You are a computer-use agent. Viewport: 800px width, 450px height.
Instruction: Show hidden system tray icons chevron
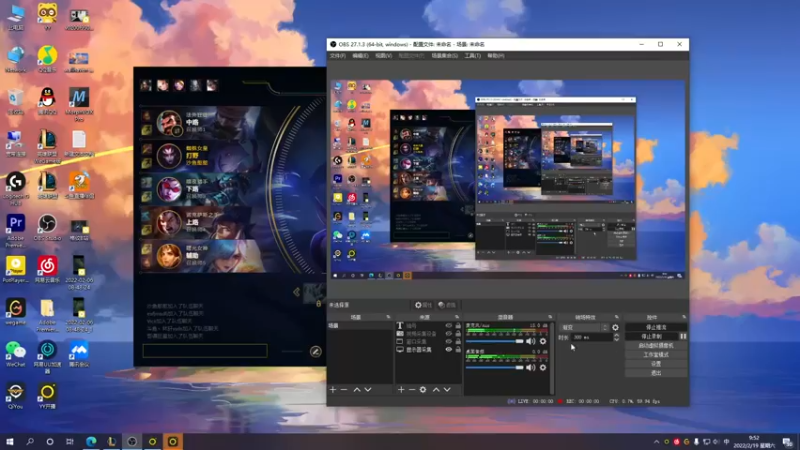coord(656,442)
